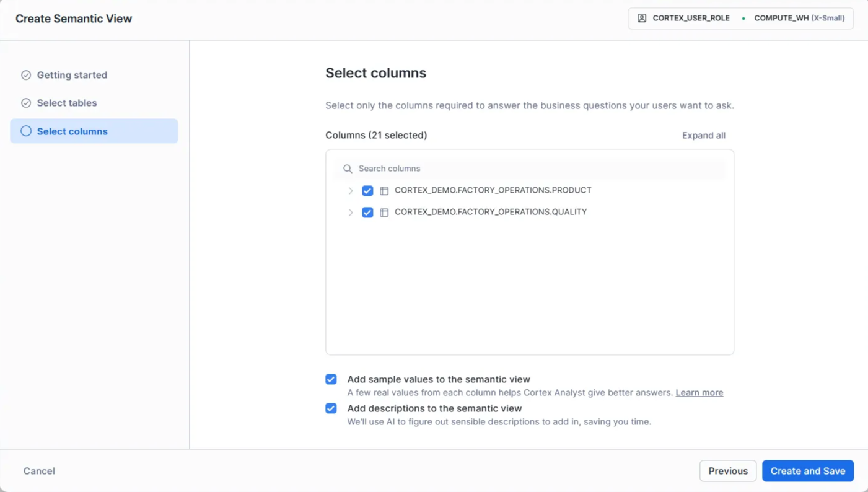Click the Getting started checkmark icon
Image resolution: width=868 pixels, height=492 pixels.
pyautogui.click(x=26, y=75)
